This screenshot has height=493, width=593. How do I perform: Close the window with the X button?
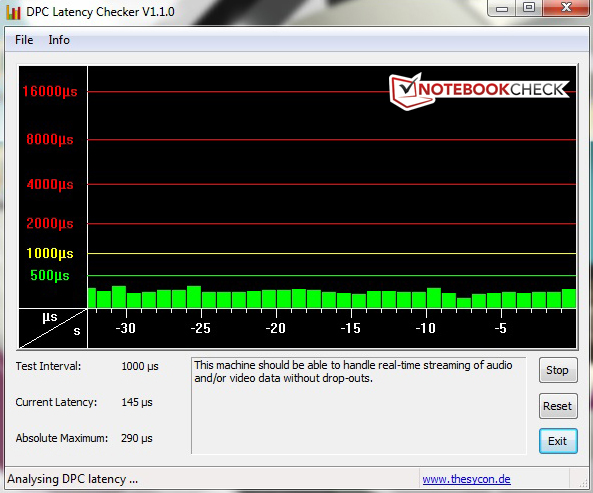coord(566,8)
